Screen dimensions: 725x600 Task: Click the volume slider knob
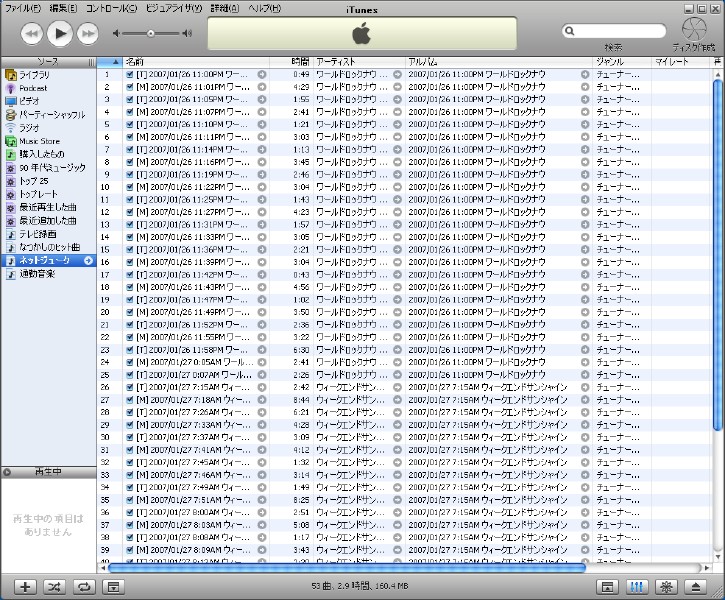151,33
